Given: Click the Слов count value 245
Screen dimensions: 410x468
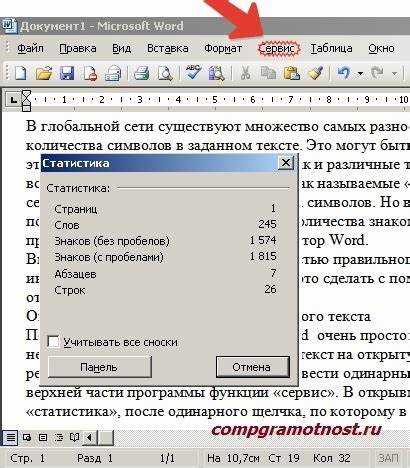Looking at the screenshot, I should pos(267,224).
